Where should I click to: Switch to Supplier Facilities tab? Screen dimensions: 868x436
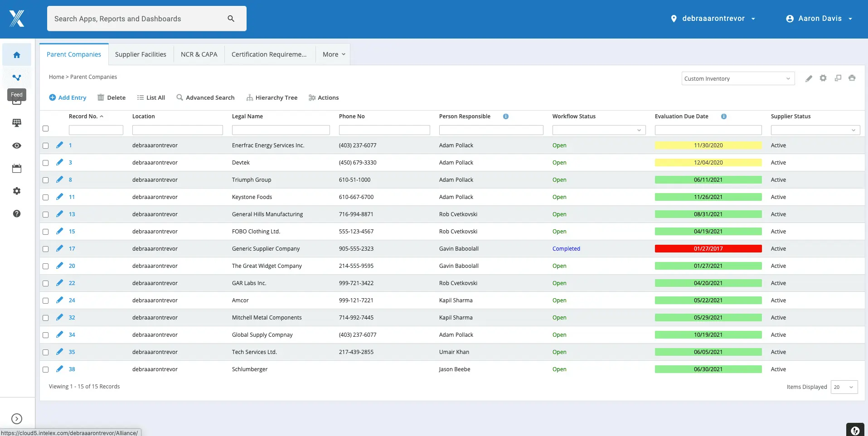pyautogui.click(x=141, y=54)
